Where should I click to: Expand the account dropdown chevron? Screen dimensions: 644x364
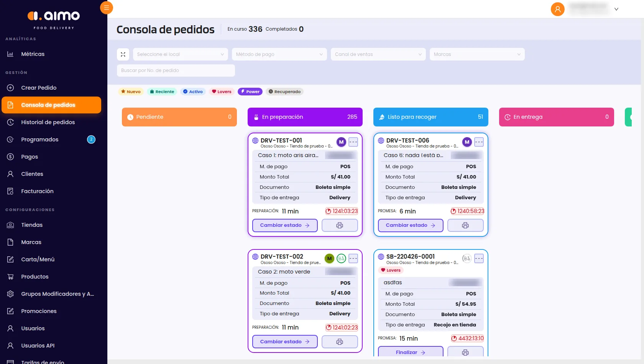point(616,9)
